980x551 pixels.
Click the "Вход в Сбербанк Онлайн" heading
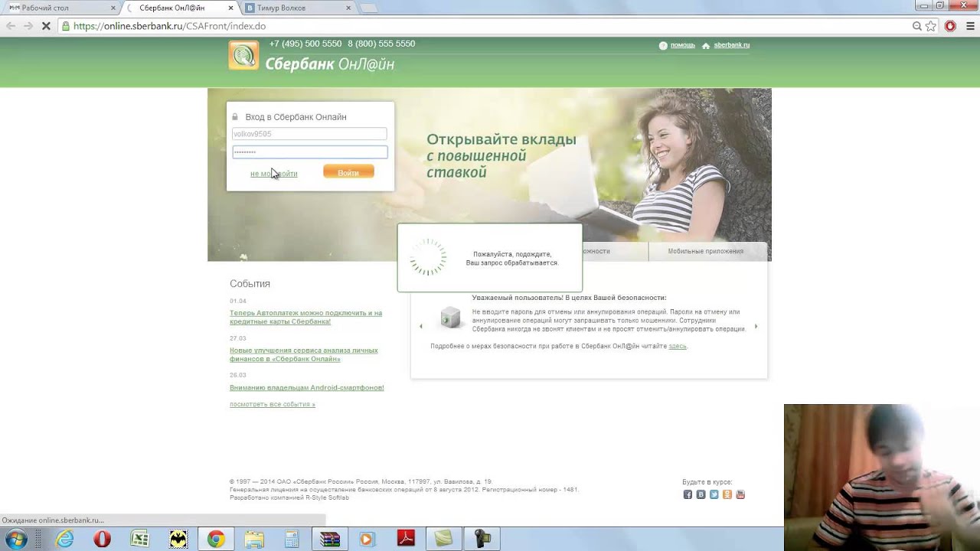(296, 117)
